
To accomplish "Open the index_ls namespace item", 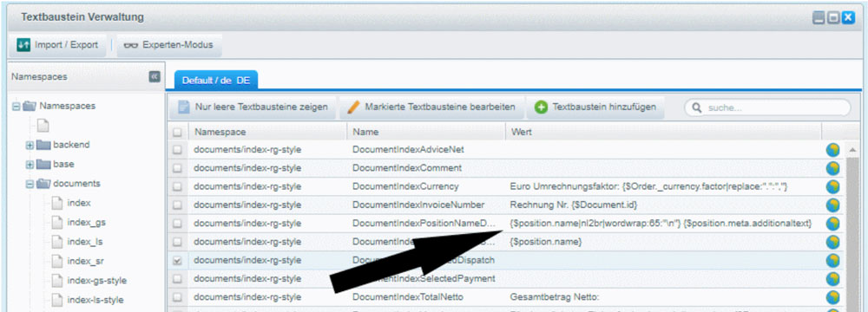I will pos(77,242).
